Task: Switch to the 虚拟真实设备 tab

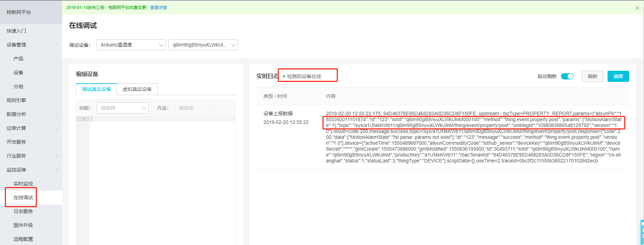Action: click(x=137, y=89)
